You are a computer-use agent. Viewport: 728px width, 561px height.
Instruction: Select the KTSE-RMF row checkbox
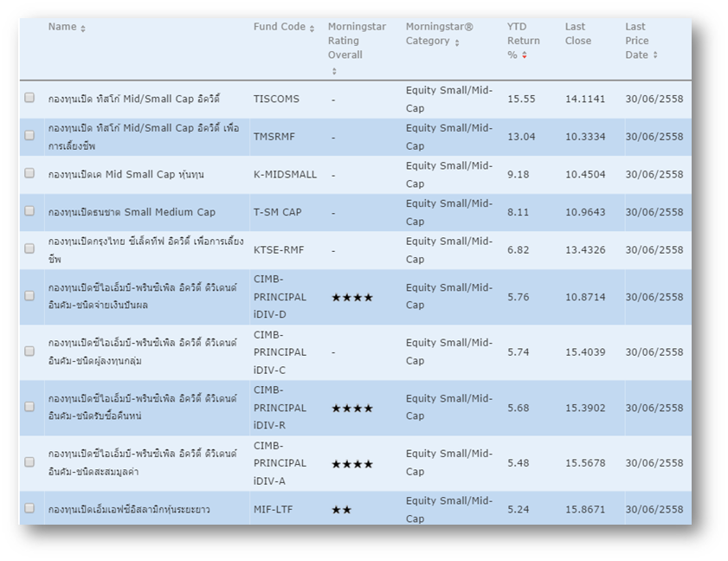tap(29, 248)
